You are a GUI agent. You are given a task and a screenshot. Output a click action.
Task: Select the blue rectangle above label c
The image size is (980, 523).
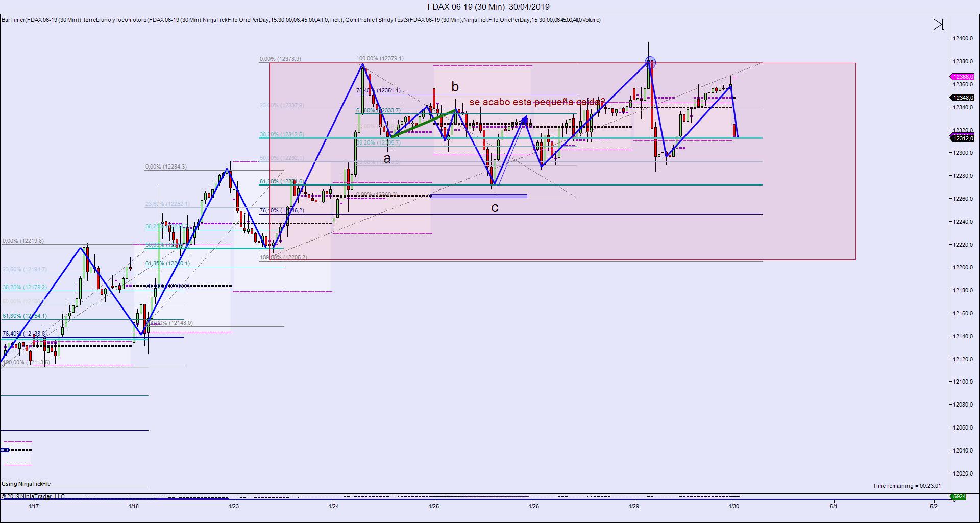point(479,196)
